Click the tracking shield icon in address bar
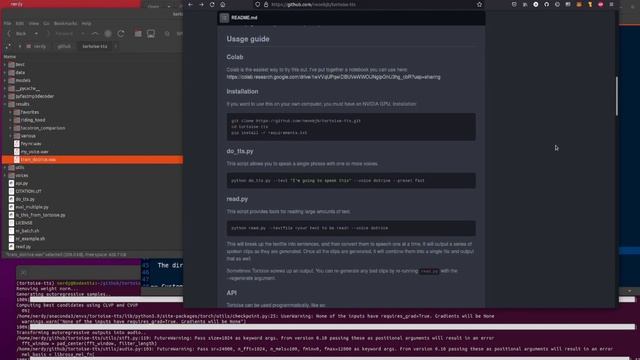The image size is (640, 360). (x=258, y=4)
